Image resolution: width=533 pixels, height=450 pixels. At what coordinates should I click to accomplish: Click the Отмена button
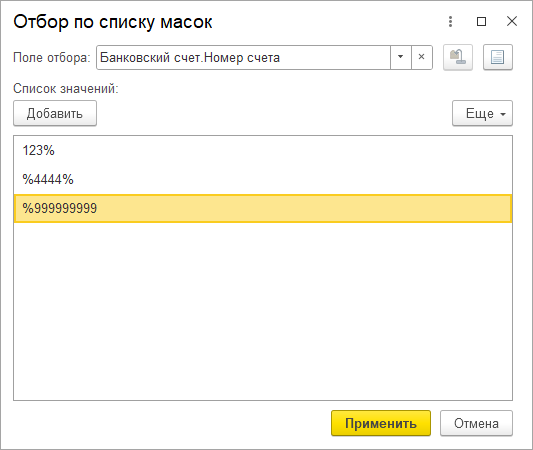[x=476, y=423]
